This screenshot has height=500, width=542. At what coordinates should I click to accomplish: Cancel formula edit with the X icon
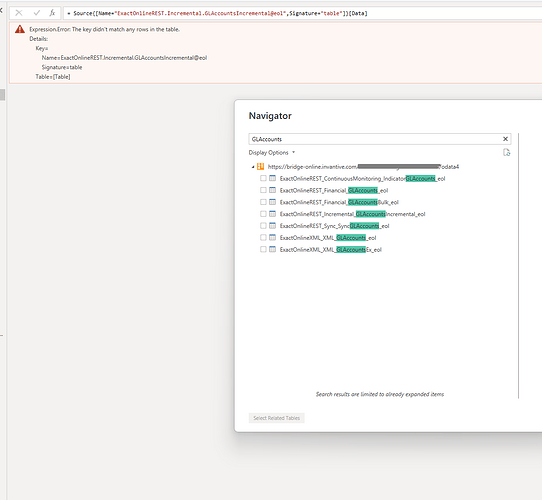[x=19, y=13]
